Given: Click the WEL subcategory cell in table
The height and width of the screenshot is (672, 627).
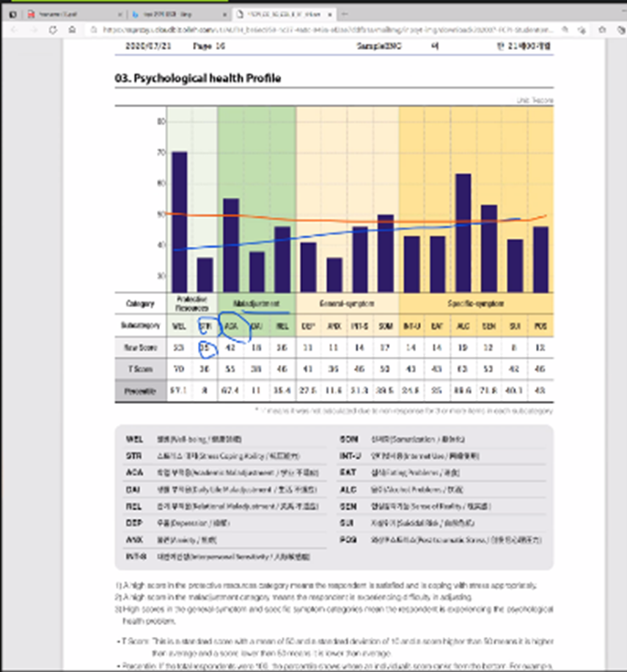Looking at the screenshot, I should pos(179,326).
